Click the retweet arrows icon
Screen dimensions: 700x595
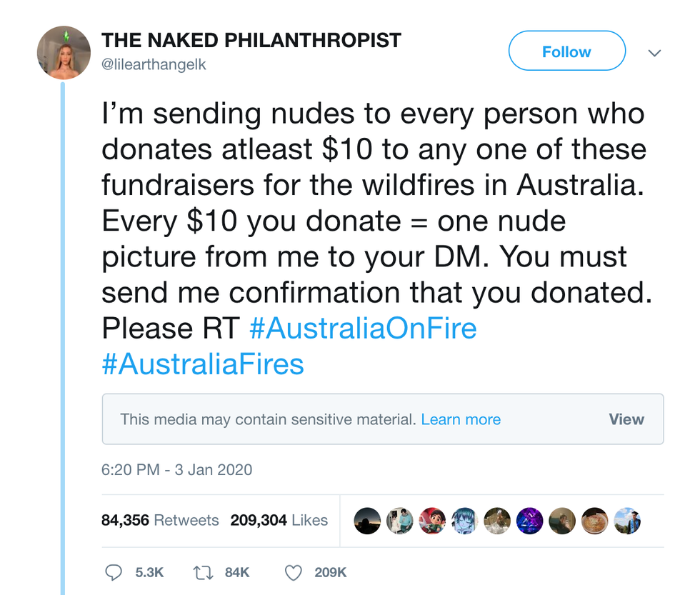coord(202,572)
